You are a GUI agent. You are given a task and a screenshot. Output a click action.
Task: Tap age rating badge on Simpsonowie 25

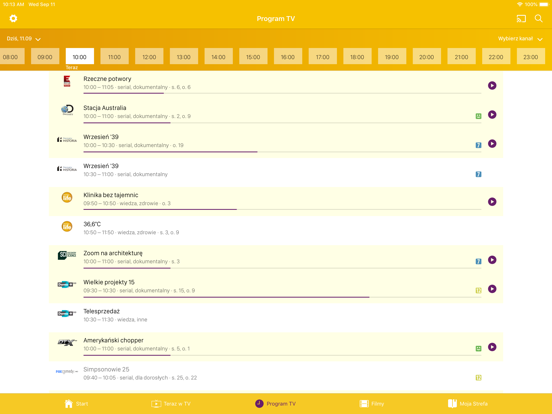pos(478,378)
